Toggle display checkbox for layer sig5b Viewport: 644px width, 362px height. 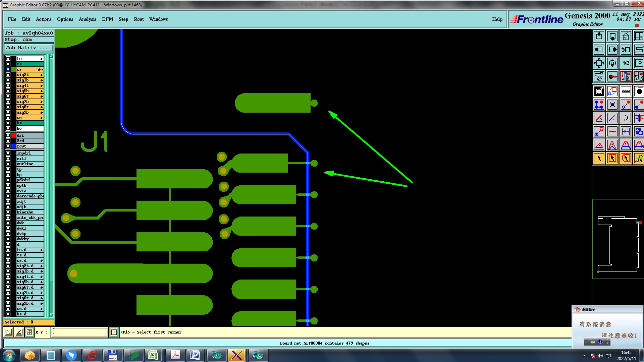click(8, 91)
